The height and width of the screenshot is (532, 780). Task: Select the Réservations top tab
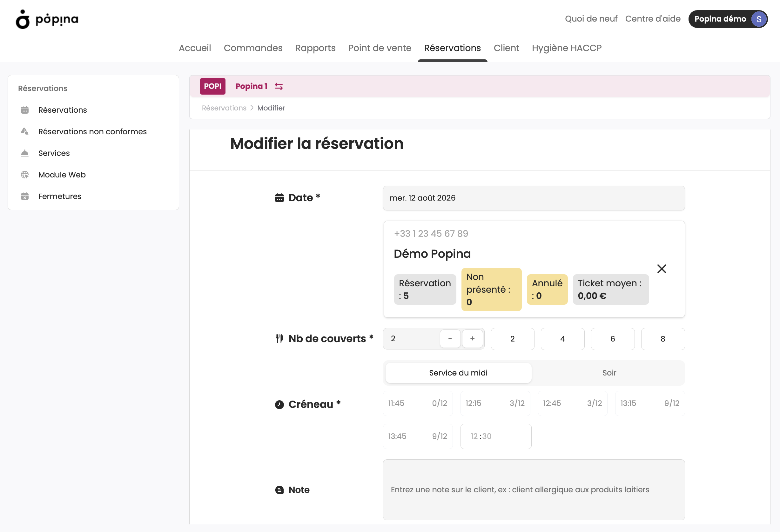pos(453,48)
